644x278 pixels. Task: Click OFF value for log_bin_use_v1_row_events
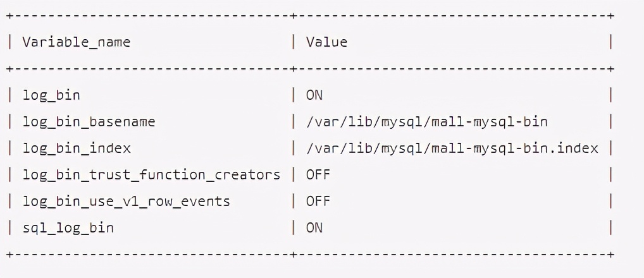click(318, 202)
